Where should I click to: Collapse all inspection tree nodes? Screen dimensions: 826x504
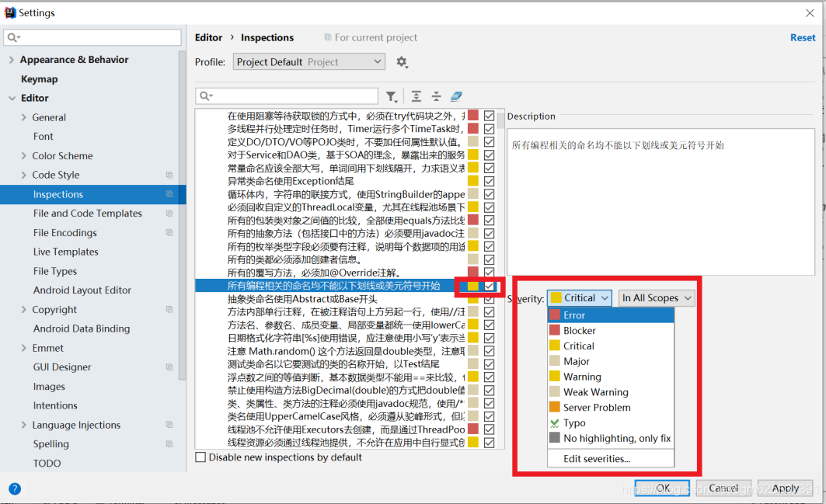pyautogui.click(x=435, y=96)
